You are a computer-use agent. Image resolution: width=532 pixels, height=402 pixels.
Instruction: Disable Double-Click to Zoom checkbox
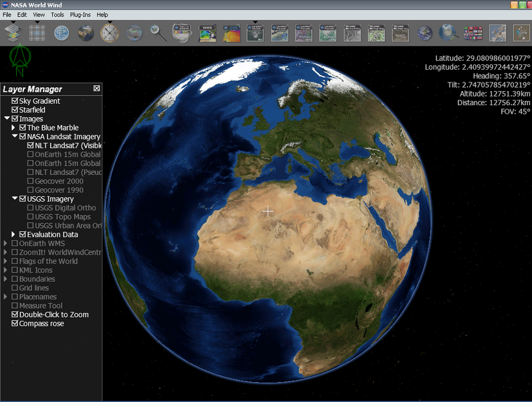coord(15,314)
